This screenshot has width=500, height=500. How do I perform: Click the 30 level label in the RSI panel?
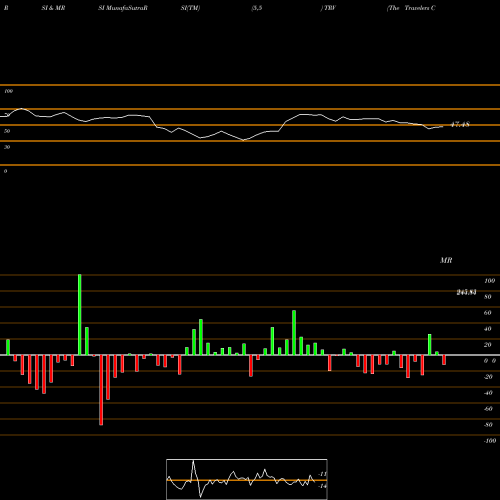click(x=7, y=147)
